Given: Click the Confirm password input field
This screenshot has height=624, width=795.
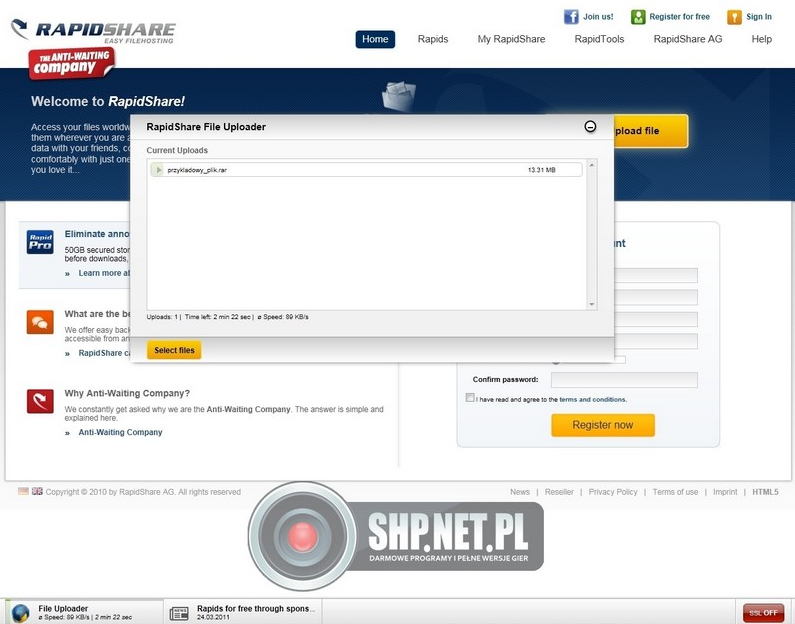Looking at the screenshot, I should tap(624, 380).
